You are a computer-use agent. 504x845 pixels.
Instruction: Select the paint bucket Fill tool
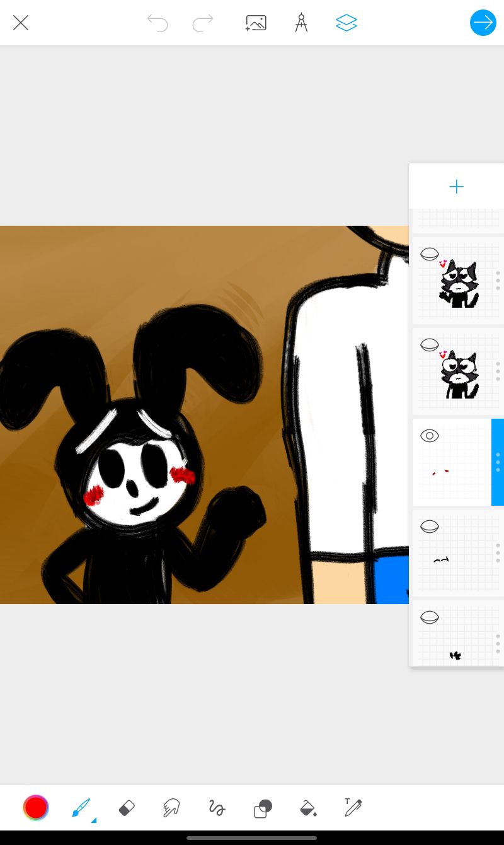pos(308,808)
